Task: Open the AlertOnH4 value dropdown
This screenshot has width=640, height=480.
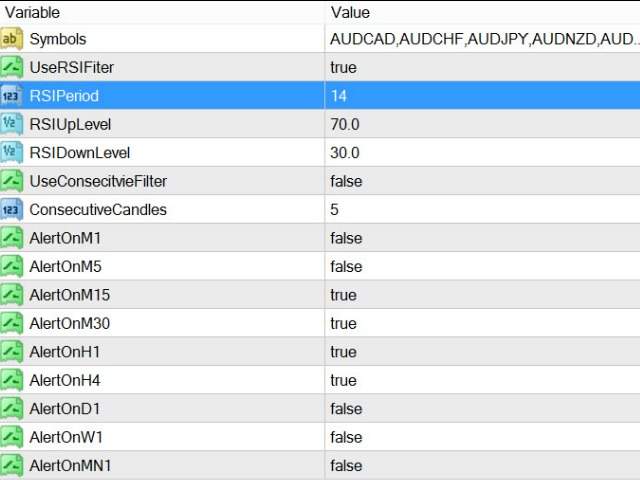Action: click(482, 380)
